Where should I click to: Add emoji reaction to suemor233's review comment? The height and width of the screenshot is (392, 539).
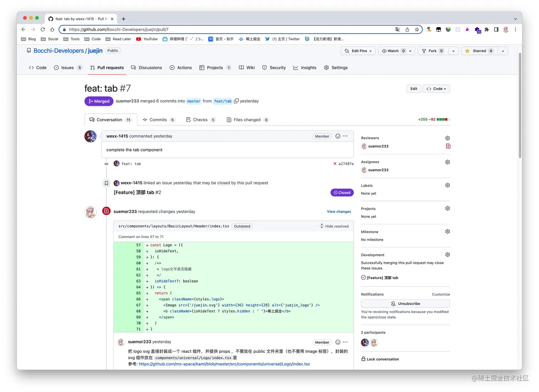tap(338, 342)
